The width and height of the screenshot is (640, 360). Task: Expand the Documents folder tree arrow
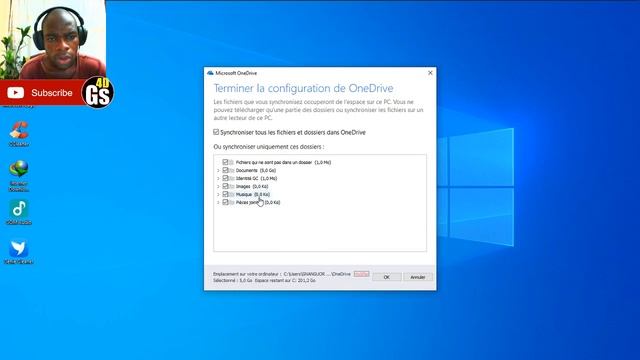pyautogui.click(x=218, y=171)
